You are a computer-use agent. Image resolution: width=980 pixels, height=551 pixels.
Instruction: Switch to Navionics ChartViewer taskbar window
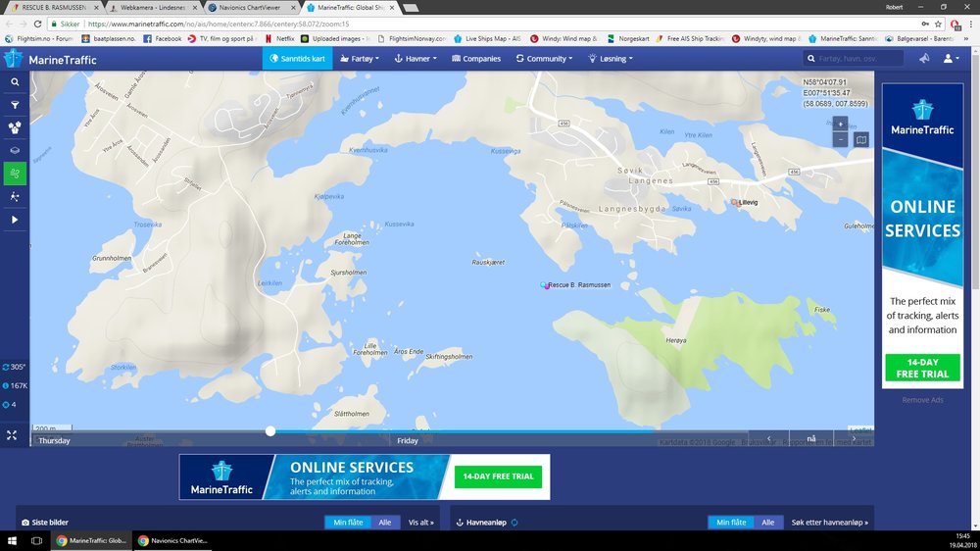(x=171, y=541)
